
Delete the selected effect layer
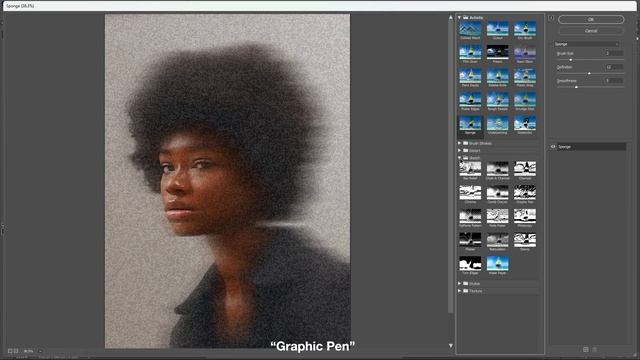(x=595, y=350)
